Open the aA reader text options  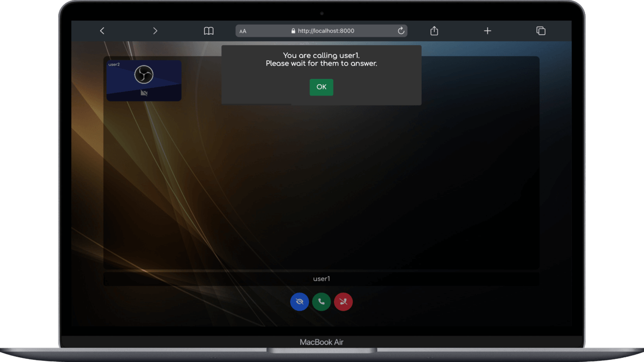243,31
